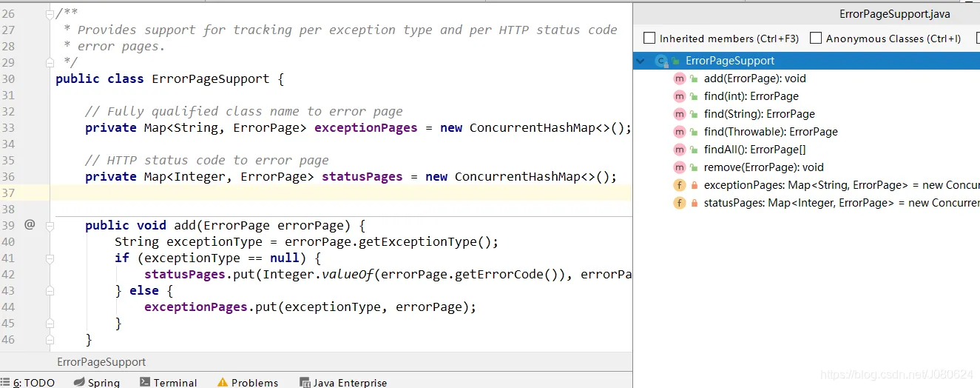Enable the Inherited members checkbox
980x388 pixels.
(649, 38)
